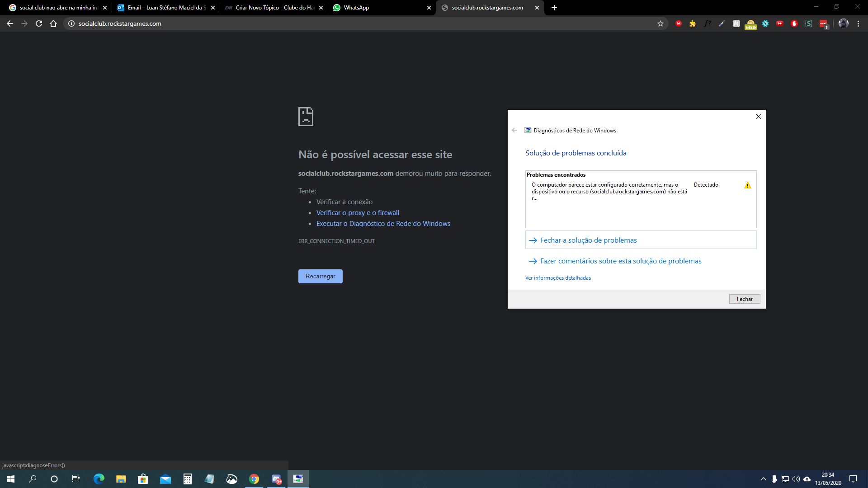Click the yellow warning triangle icon
The height and width of the screenshot is (488, 868).
(x=748, y=185)
